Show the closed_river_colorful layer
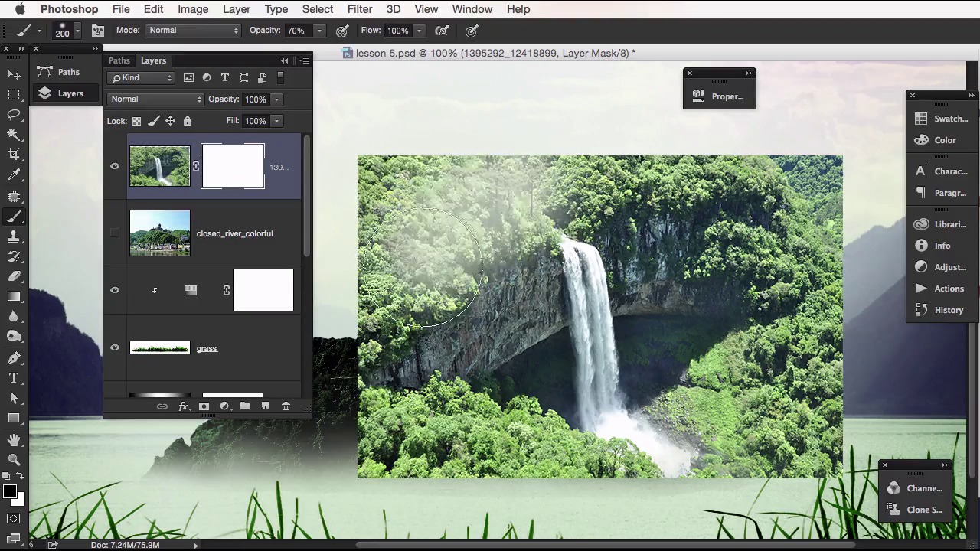The image size is (980, 551). click(x=115, y=233)
